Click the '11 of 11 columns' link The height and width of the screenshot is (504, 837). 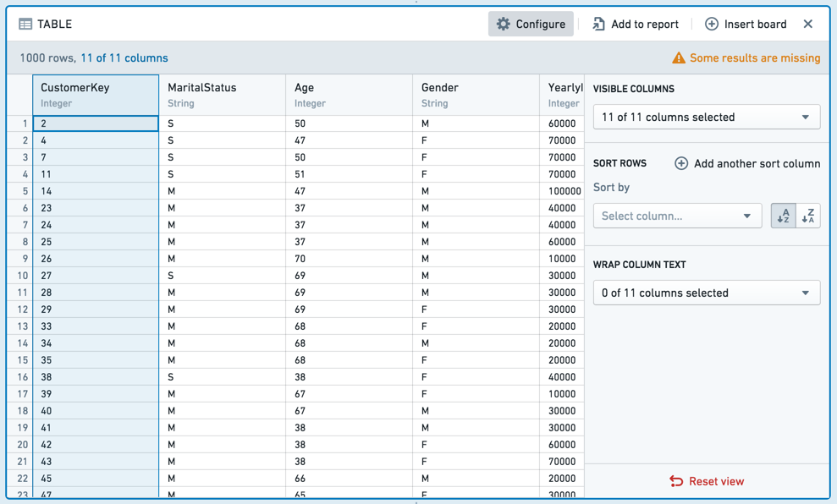point(124,58)
